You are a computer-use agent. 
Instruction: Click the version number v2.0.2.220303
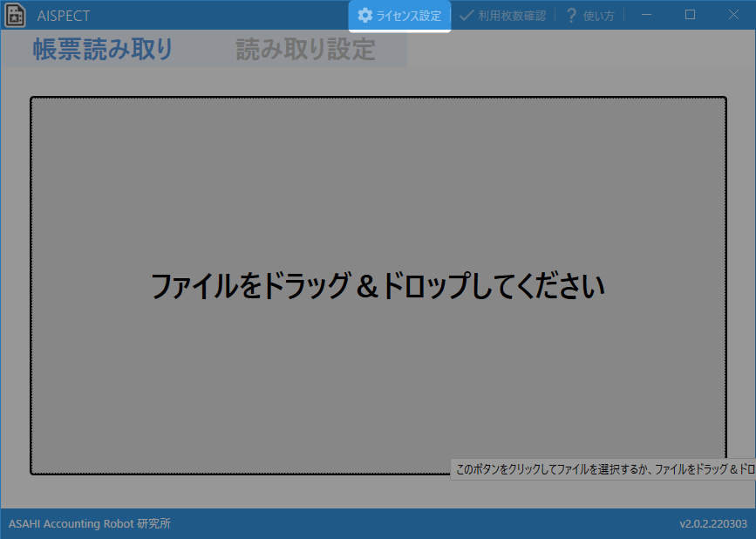click(712, 524)
